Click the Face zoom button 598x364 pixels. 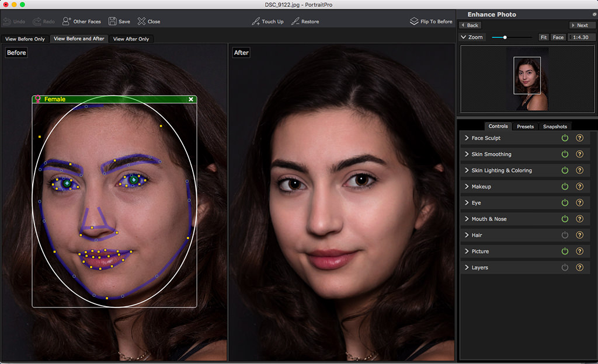(558, 37)
